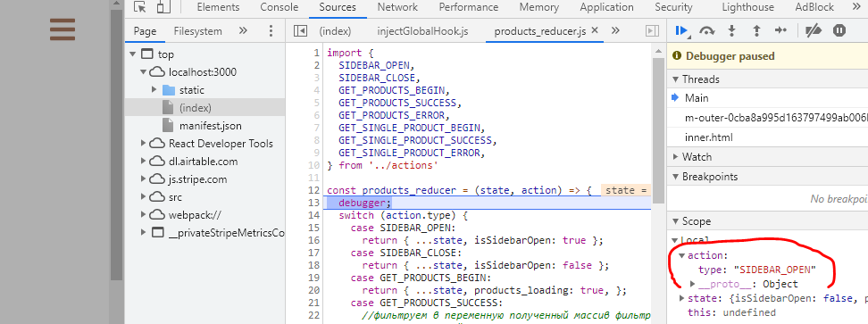Image resolution: width=868 pixels, height=324 pixels.
Task: Select the inner.html thread
Action: (x=709, y=137)
